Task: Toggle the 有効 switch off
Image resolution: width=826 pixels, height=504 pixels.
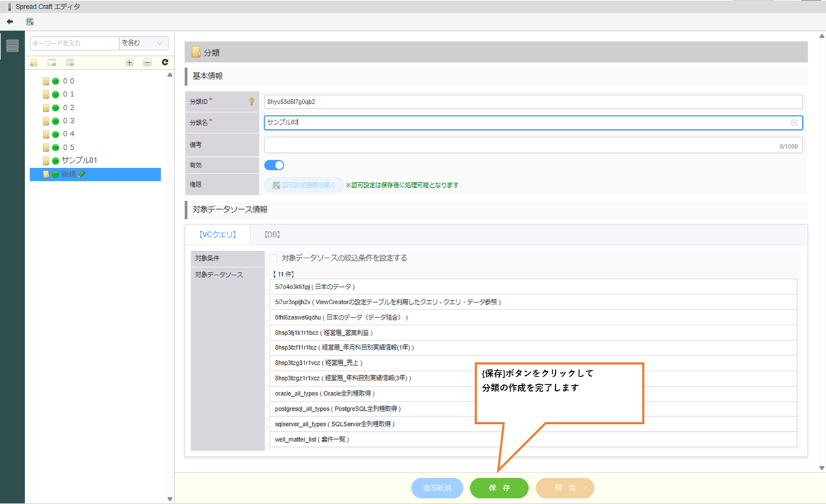Action: tap(274, 166)
